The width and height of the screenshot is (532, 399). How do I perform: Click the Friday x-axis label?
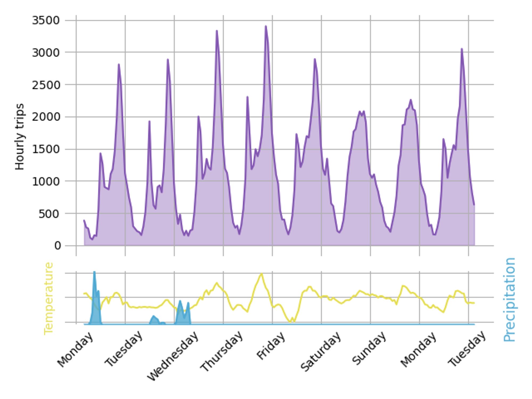tap(271, 346)
